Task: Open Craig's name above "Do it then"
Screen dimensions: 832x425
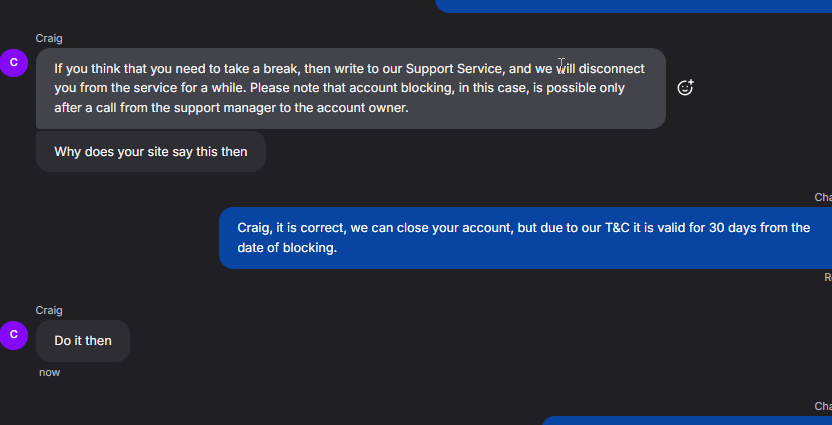Action: click(49, 310)
